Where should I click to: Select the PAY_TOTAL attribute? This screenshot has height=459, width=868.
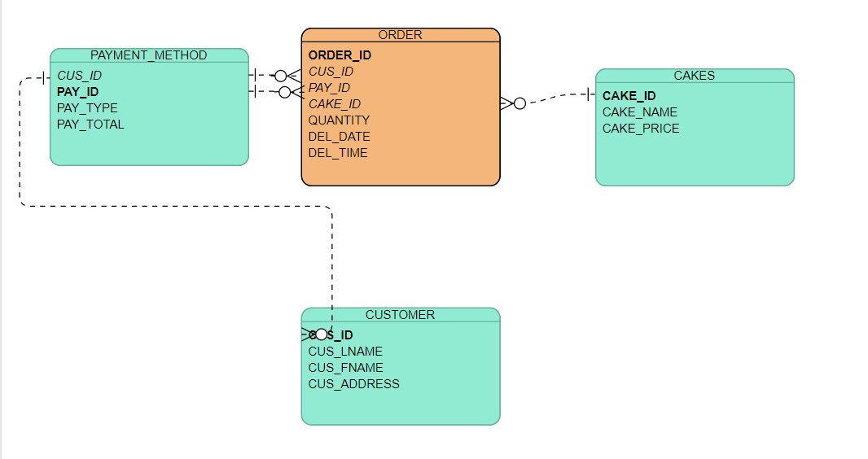(x=90, y=125)
